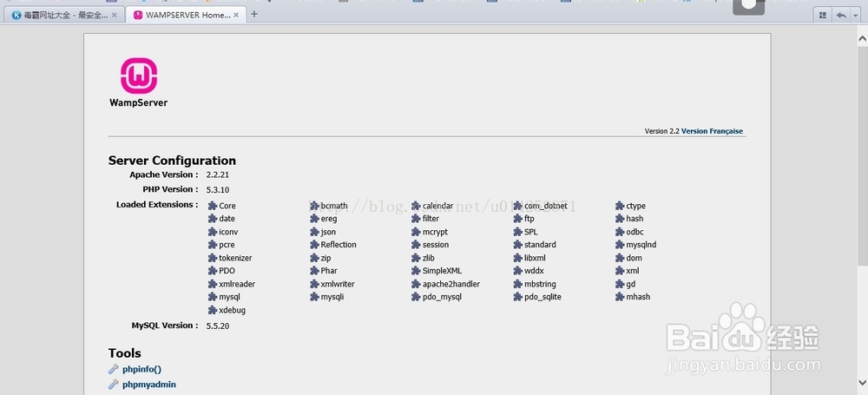Click the puzzle icon next to ftp

click(518, 219)
